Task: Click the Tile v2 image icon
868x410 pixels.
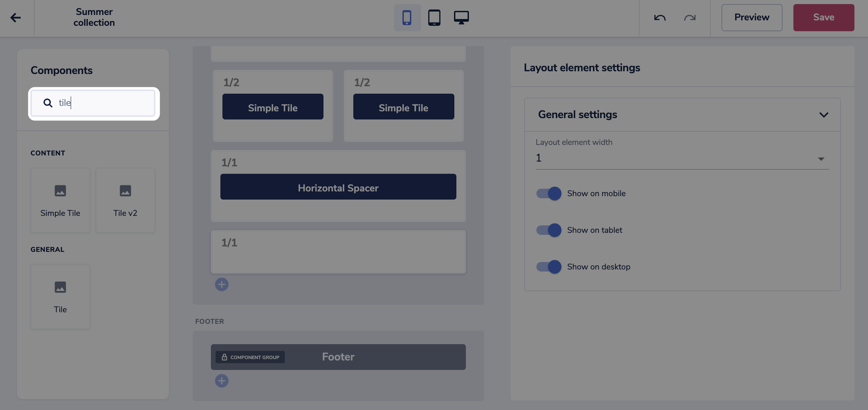Action: [125, 191]
